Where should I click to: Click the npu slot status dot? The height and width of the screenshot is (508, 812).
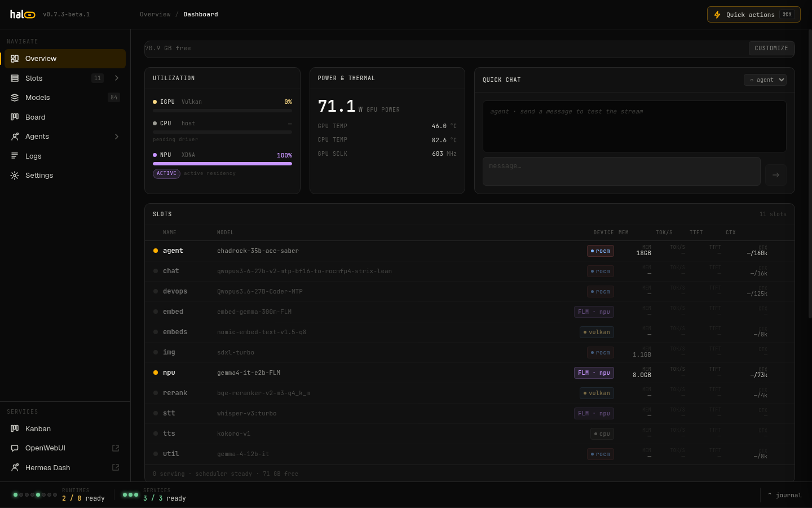[x=156, y=373]
